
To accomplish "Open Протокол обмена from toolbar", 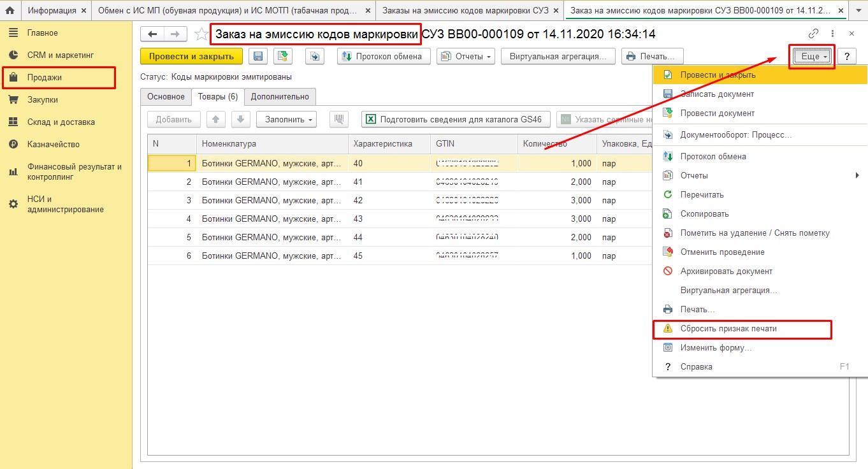I will (x=384, y=56).
